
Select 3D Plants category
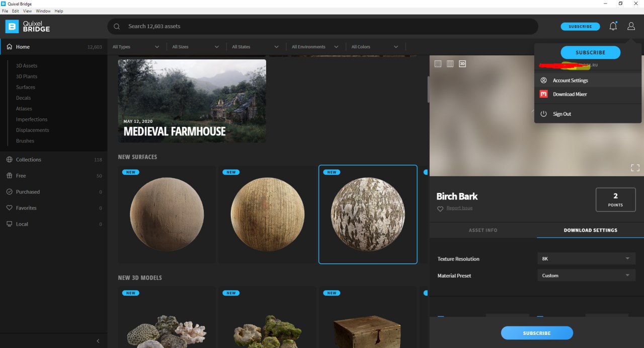tap(27, 77)
